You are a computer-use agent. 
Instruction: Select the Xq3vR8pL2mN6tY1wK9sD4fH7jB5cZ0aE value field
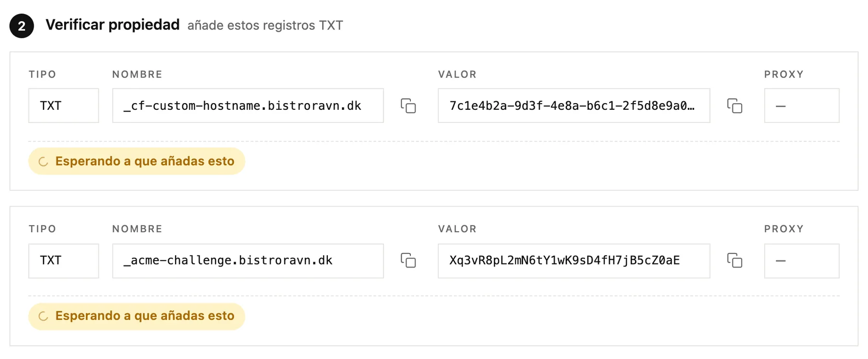click(574, 261)
